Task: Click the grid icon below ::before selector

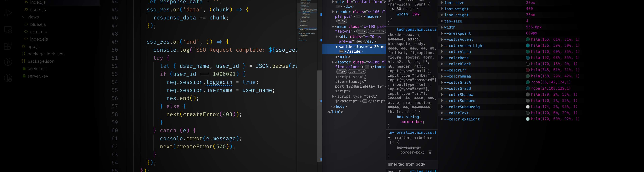Action: pos(392,142)
